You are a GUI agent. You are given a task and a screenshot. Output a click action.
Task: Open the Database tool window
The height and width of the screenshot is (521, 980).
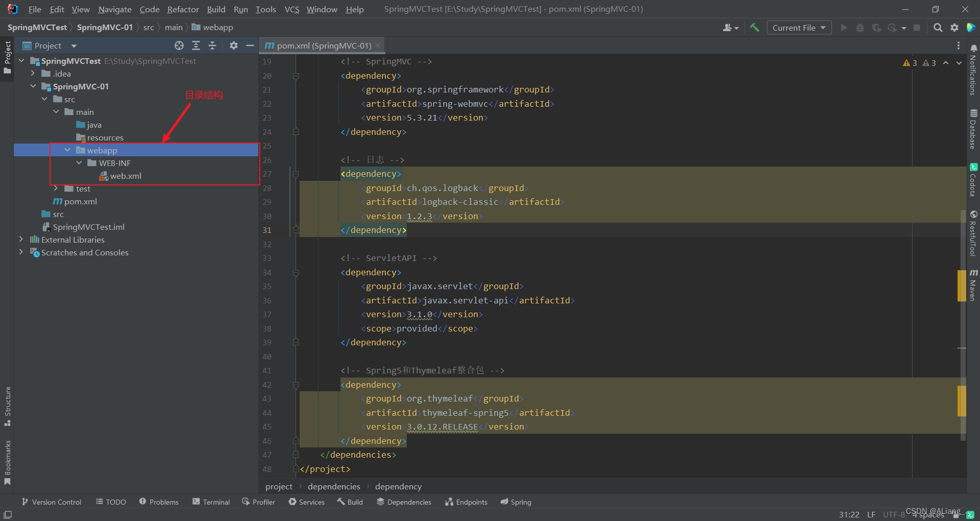pyautogui.click(x=973, y=129)
